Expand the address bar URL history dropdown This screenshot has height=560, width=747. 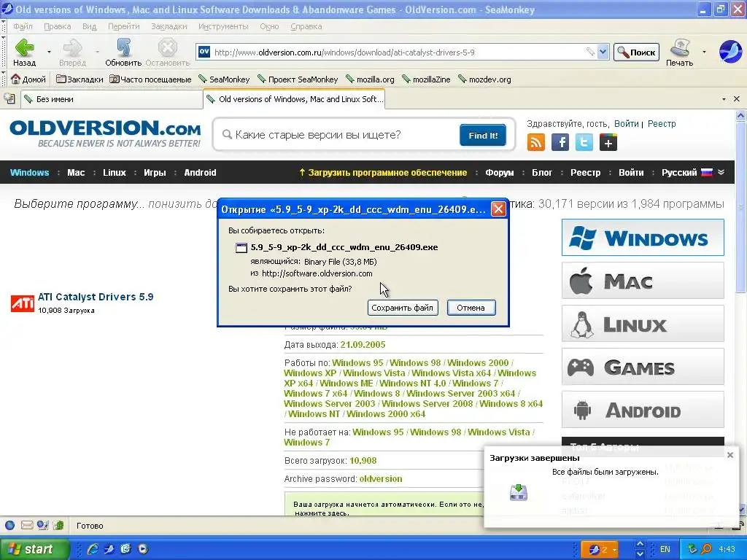coord(603,52)
